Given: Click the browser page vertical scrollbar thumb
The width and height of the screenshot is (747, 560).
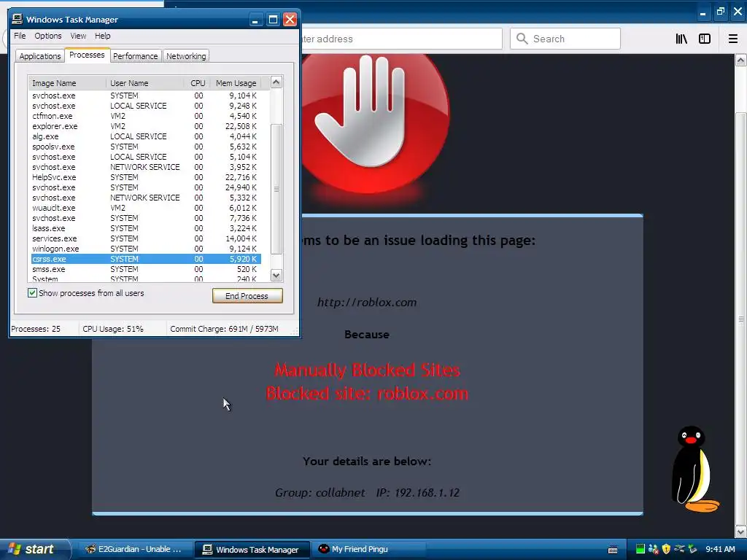Looking at the screenshot, I should (x=741, y=319).
